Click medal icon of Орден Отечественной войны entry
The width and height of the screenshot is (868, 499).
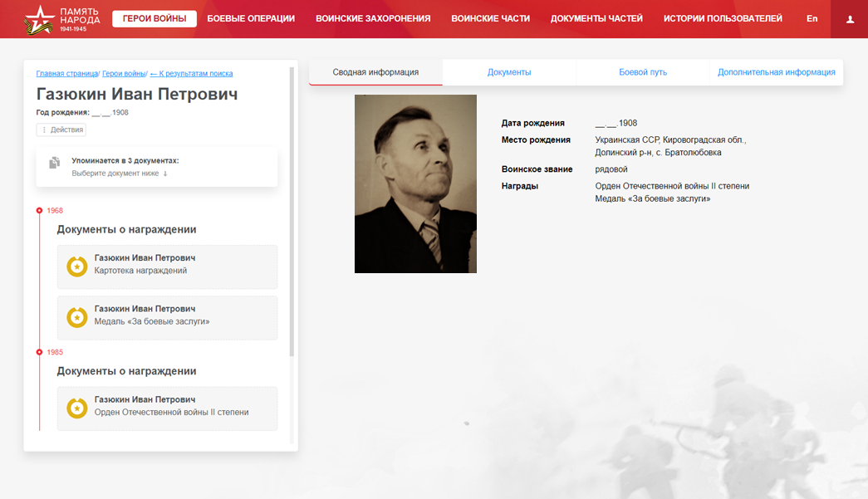77,408
